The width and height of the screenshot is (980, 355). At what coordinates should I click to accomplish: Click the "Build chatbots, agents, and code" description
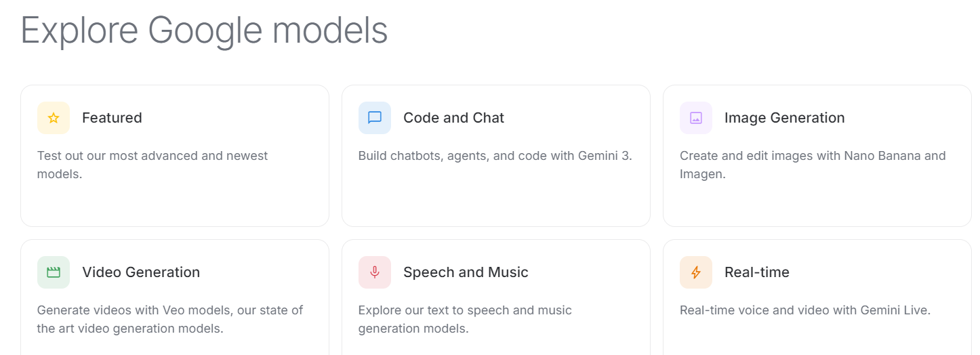pos(495,156)
